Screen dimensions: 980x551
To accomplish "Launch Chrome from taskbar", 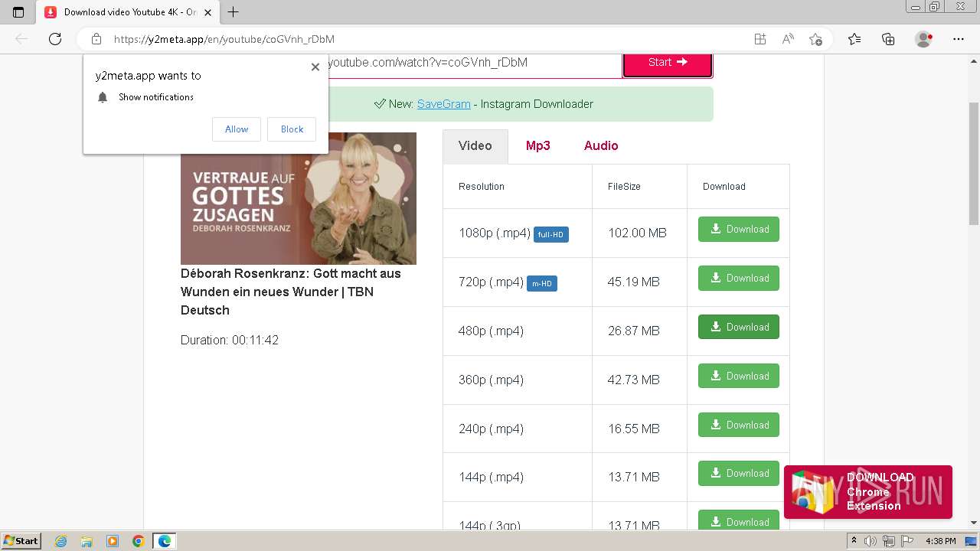I will click(139, 541).
